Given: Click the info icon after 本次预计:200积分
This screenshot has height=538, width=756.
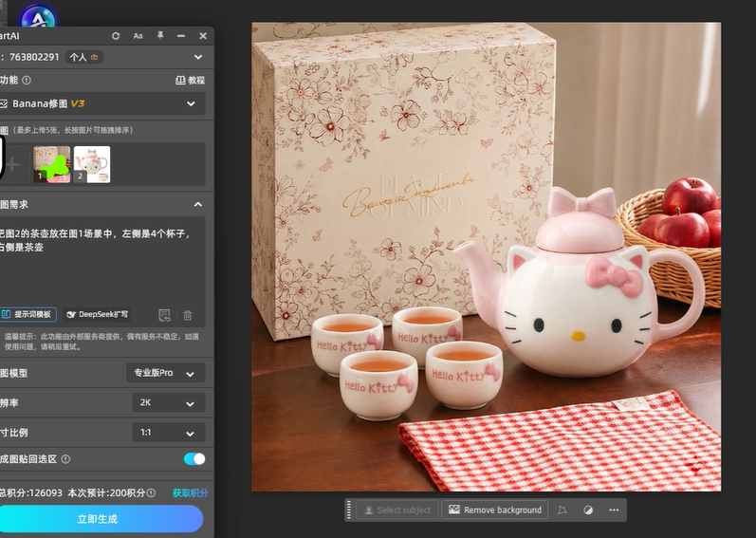Looking at the screenshot, I should (x=151, y=492).
